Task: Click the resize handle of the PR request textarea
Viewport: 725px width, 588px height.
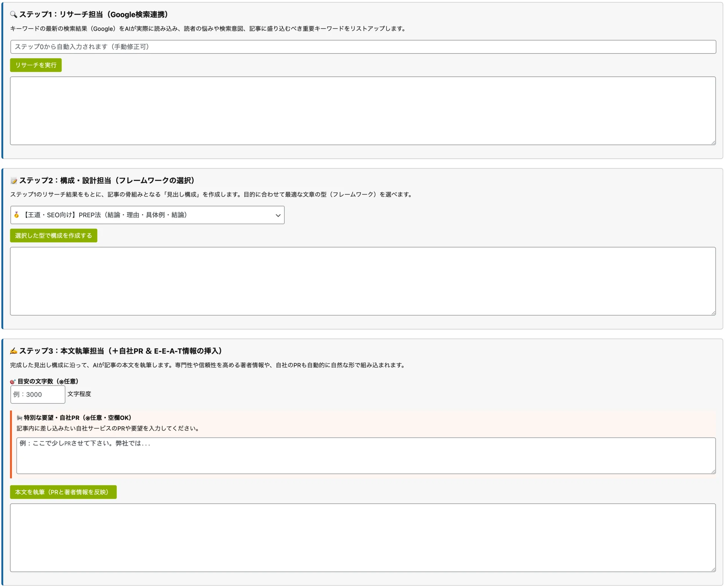Action: 713,472
